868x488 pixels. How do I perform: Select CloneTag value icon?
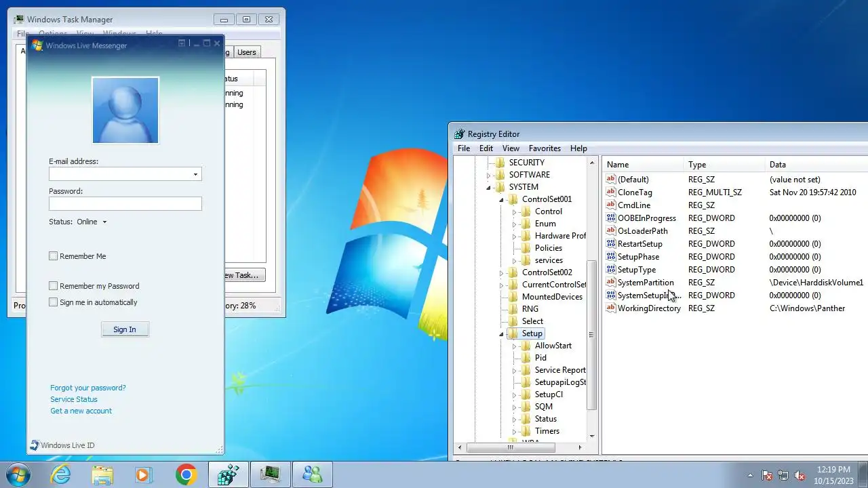point(611,192)
